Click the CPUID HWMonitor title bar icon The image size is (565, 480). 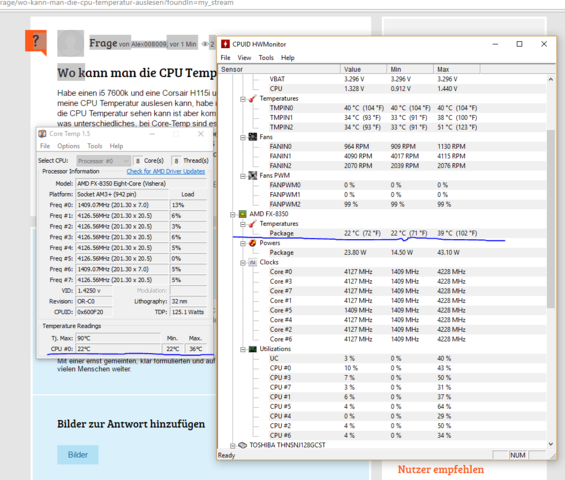click(225, 44)
